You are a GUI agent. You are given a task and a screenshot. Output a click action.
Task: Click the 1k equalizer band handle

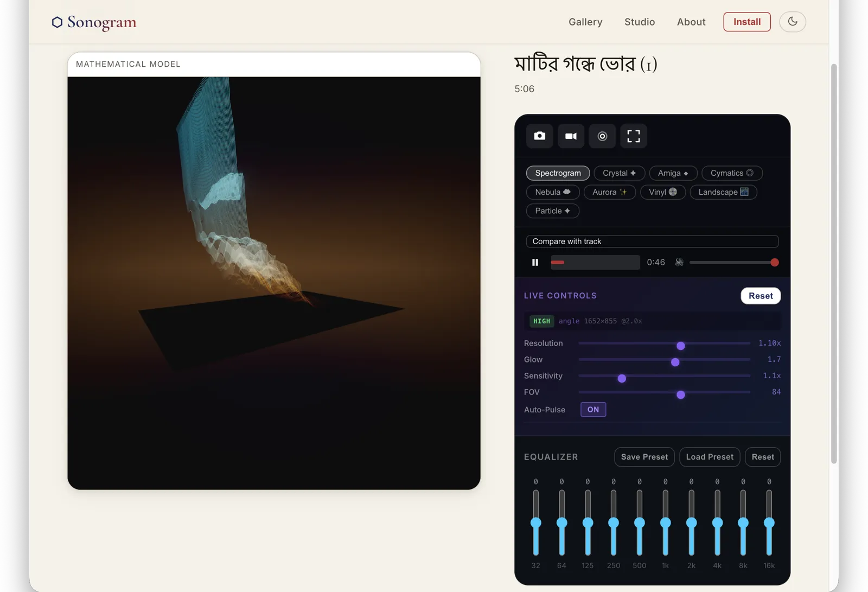666,523
